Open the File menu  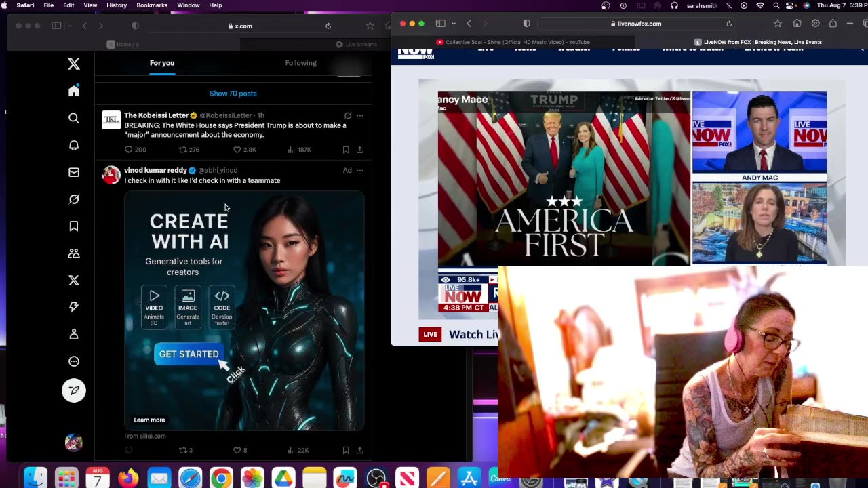point(49,5)
